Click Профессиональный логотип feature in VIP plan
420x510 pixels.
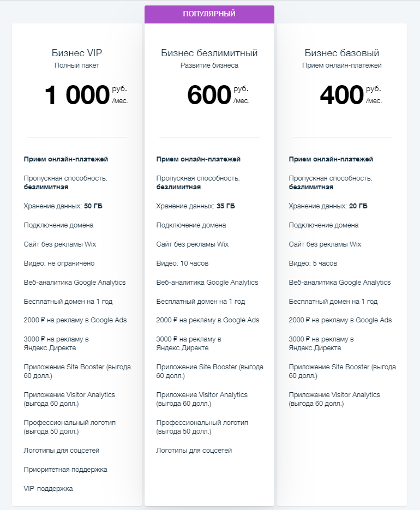pyautogui.click(x=70, y=427)
